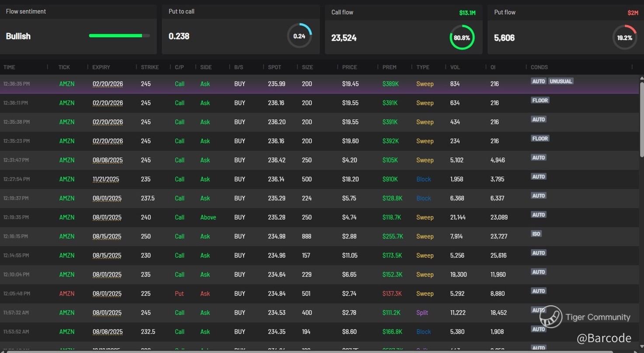The image size is (644, 353).
Task: Click the Call flow 80.8% circular gauge
Action: click(462, 38)
